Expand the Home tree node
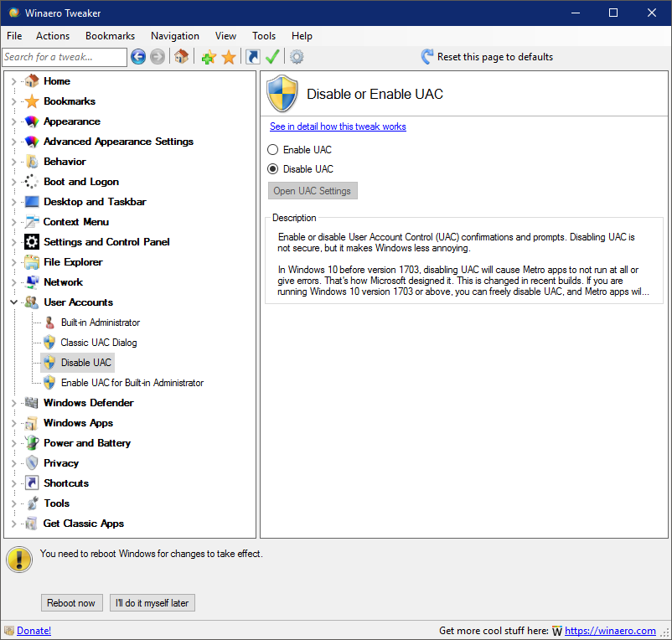 [13, 81]
